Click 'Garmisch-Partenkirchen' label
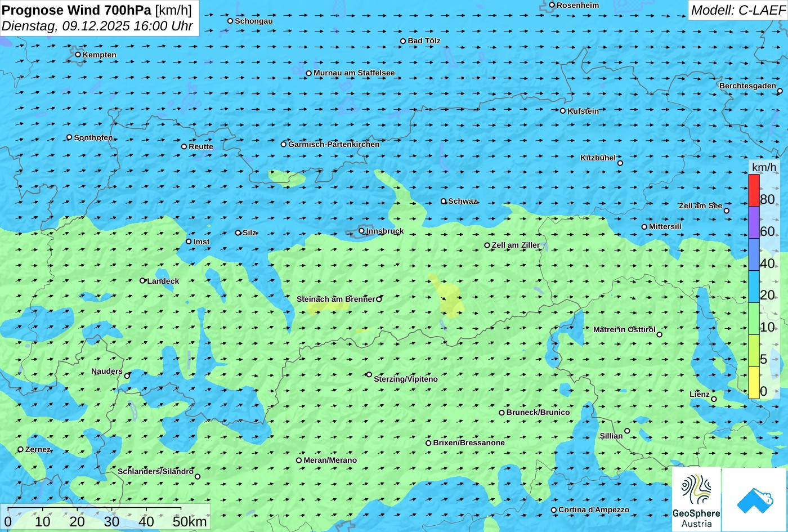 pos(334,144)
